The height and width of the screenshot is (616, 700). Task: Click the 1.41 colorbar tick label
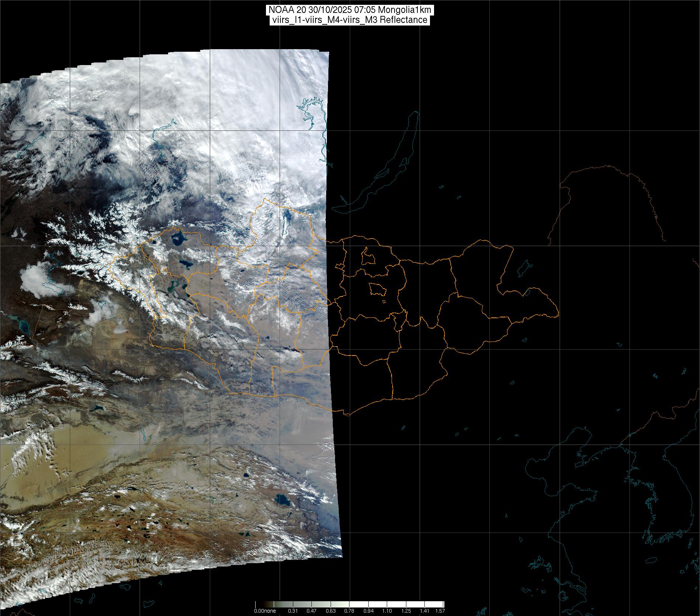(425, 611)
